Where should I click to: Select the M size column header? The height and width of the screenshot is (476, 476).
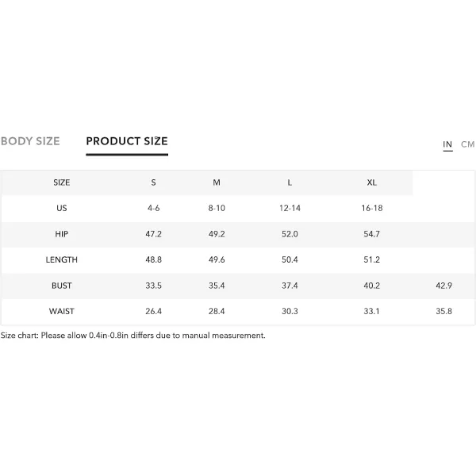click(x=217, y=182)
